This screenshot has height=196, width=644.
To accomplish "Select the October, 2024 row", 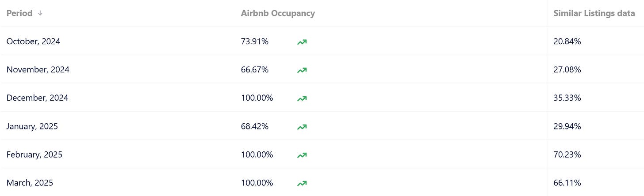I will pos(322,41).
